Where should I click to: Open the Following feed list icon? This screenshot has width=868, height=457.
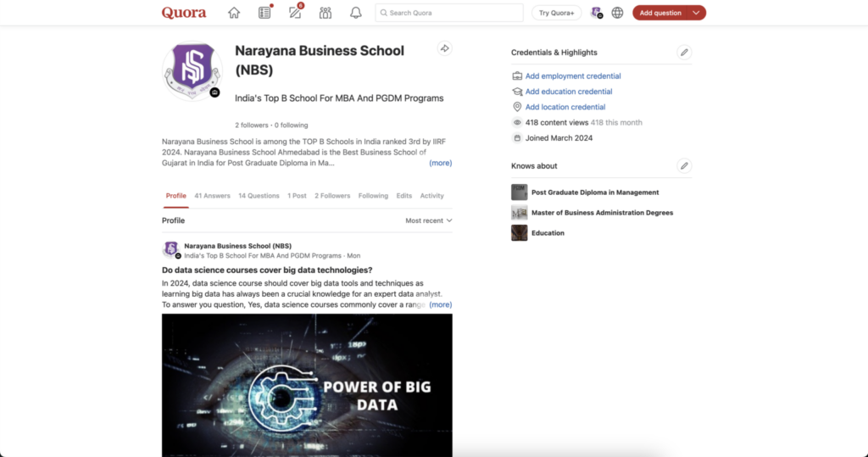pos(264,13)
